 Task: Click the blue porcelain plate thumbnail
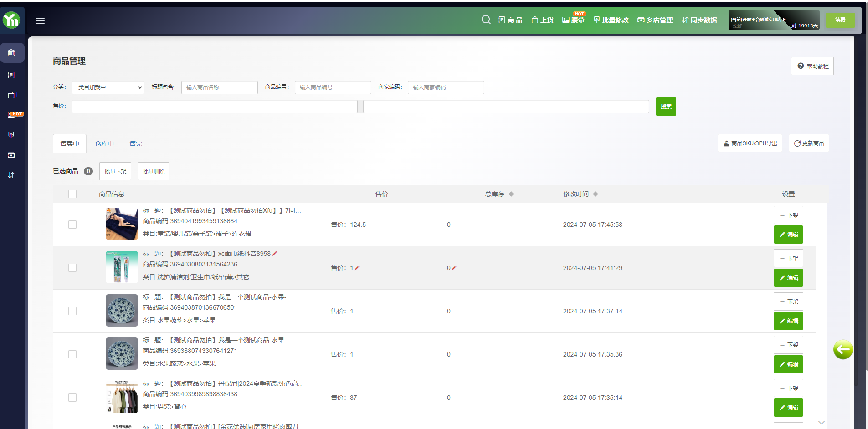[122, 310]
